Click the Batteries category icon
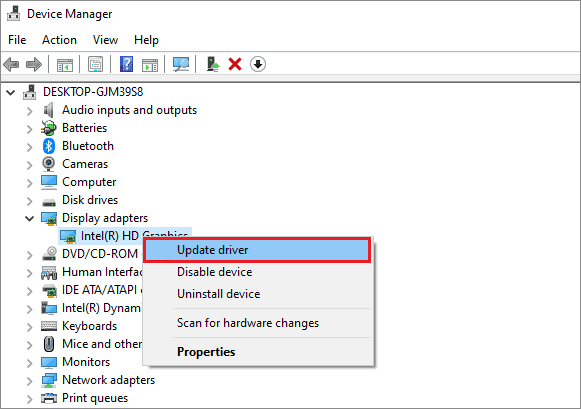 49,128
